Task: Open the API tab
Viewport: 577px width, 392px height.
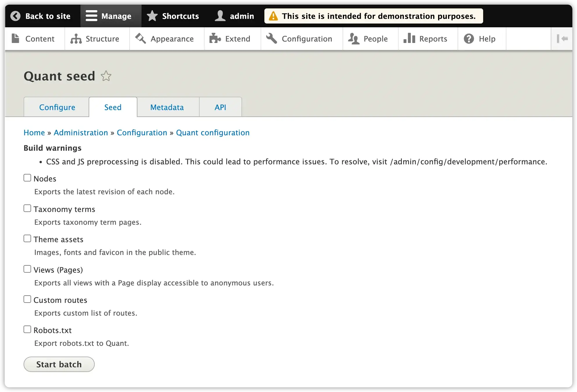Action: [x=220, y=107]
